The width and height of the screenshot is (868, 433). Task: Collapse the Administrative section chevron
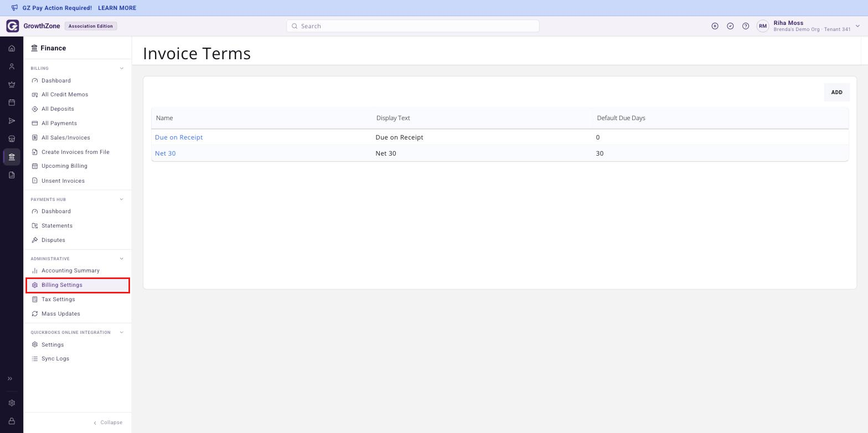click(x=122, y=259)
